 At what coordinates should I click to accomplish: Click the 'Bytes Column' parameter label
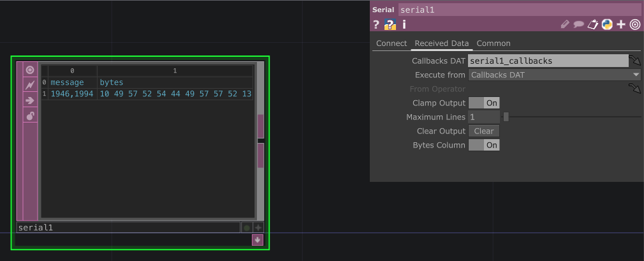click(439, 145)
